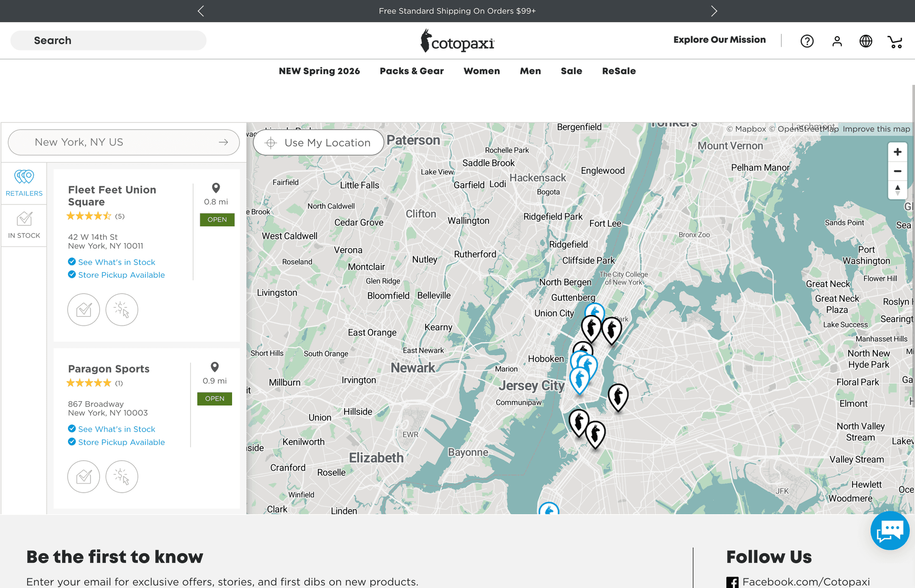Open the shopping cart icon
915x588 pixels.
[895, 41]
